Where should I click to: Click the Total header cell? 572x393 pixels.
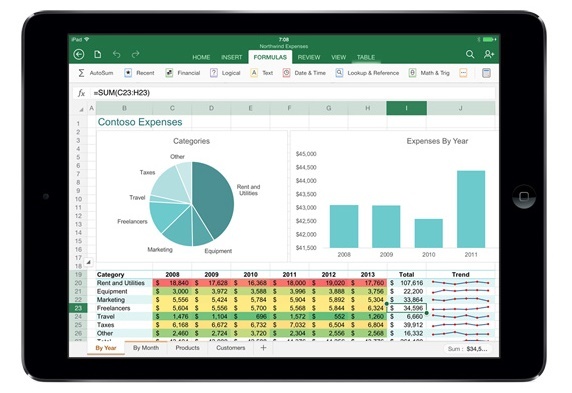point(406,274)
